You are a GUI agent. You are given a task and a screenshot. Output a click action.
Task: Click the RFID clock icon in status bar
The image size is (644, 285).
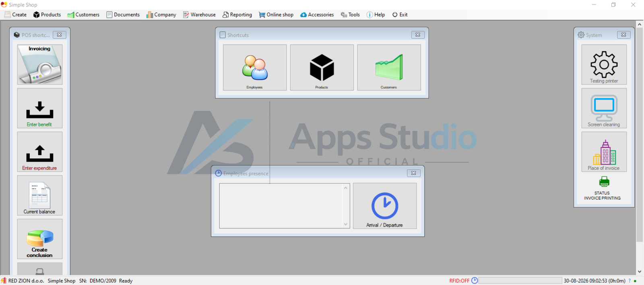coord(475,281)
